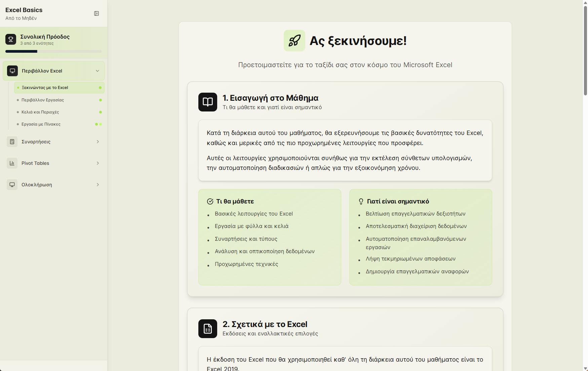588x371 pixels.
Task: Go to the Κελιά και Περιοχές lesson
Action: [x=40, y=112]
